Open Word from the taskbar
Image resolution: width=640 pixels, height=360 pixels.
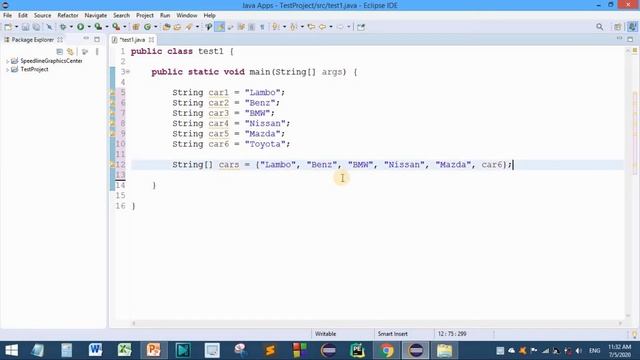(x=95, y=350)
